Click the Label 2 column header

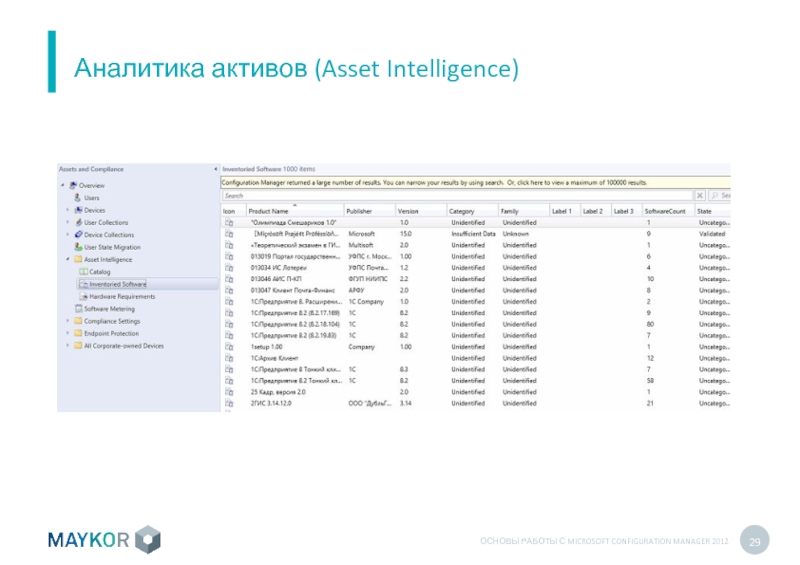tap(595, 211)
